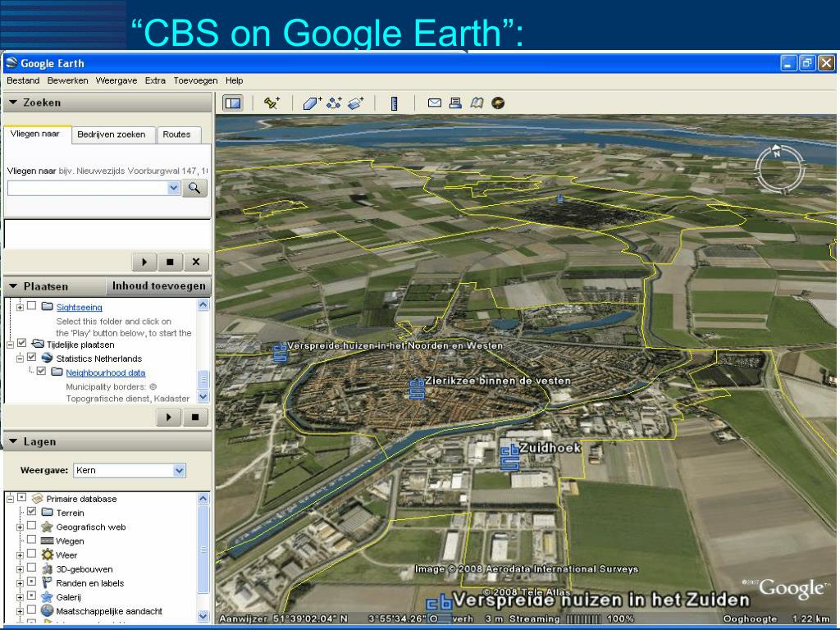
Task: Play the search results tour
Action: pos(144,262)
